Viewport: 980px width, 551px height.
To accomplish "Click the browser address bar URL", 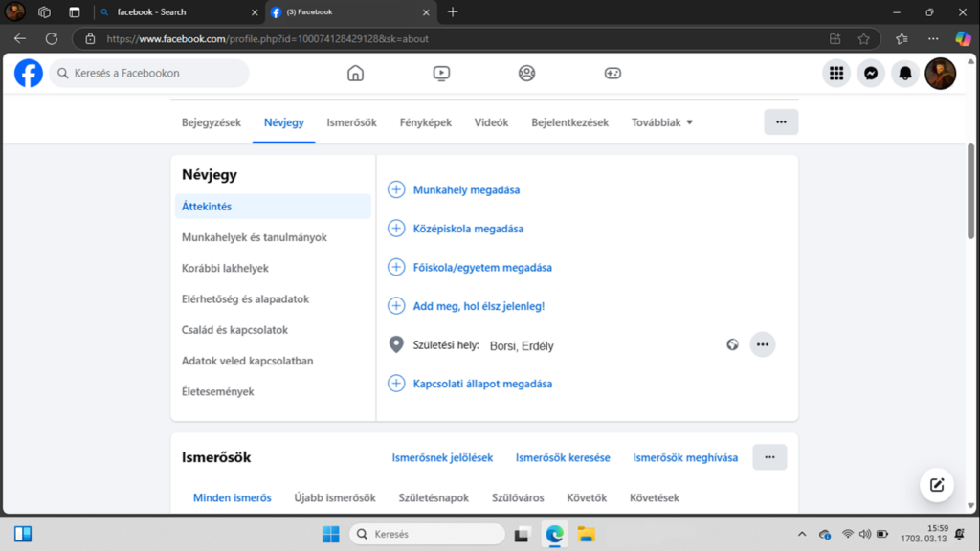I will click(268, 38).
